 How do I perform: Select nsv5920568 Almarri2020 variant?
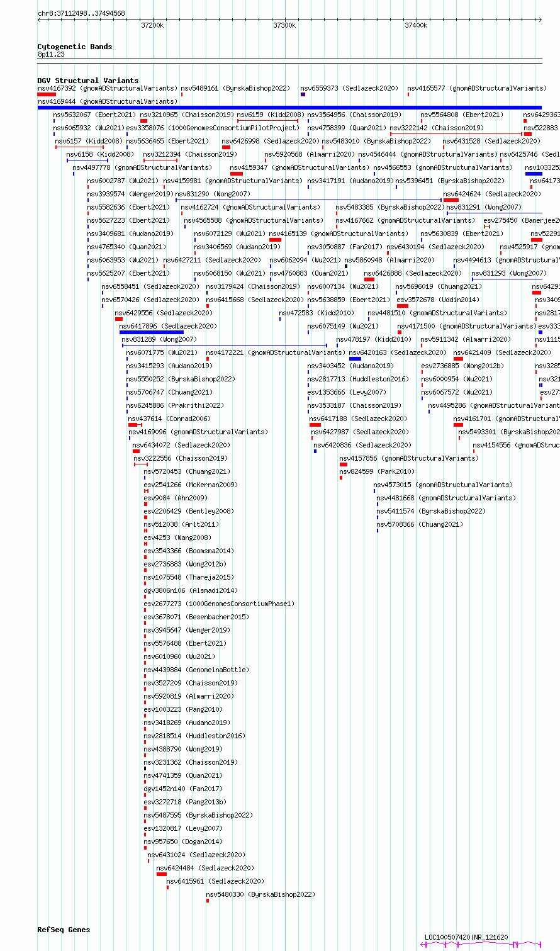(x=310, y=154)
